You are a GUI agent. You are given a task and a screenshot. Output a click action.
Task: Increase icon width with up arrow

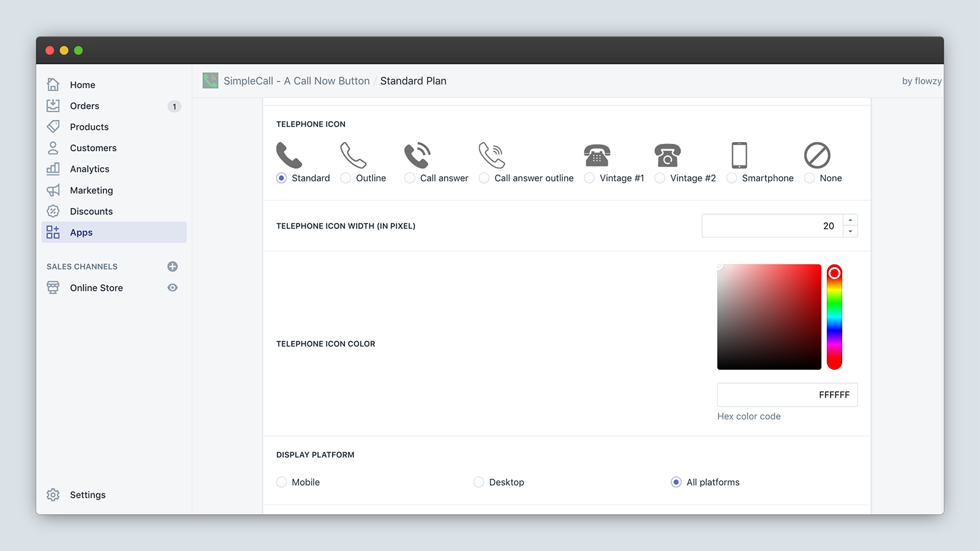(850, 220)
